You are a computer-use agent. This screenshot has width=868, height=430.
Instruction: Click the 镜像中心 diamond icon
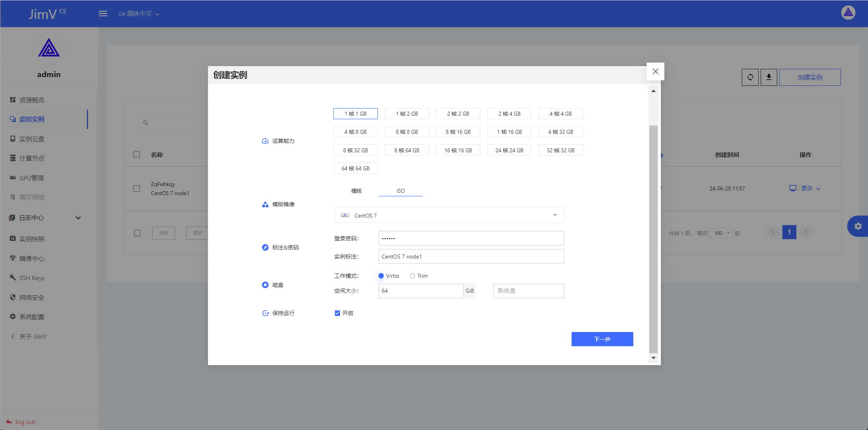pos(13,258)
